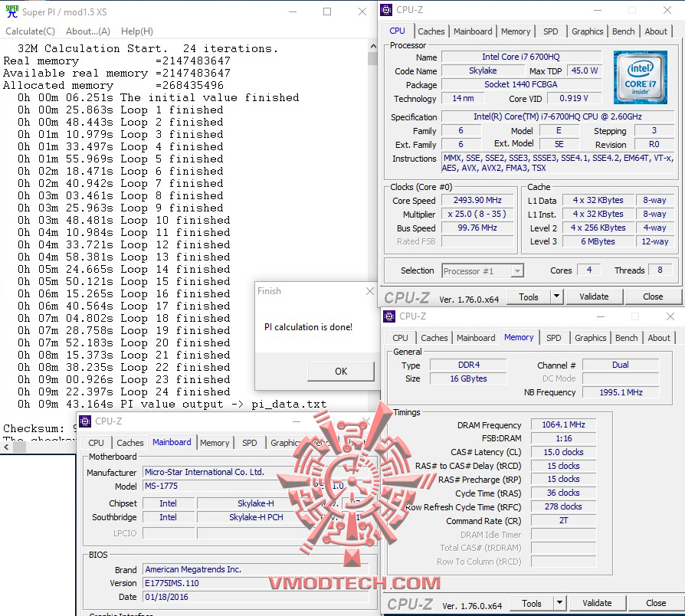Click the NB Frequency 1995.1 MHz value

coord(621,393)
